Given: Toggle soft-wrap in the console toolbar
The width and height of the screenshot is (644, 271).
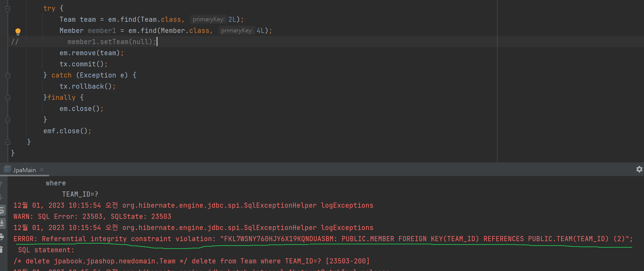Looking at the screenshot, I should click(2, 210).
